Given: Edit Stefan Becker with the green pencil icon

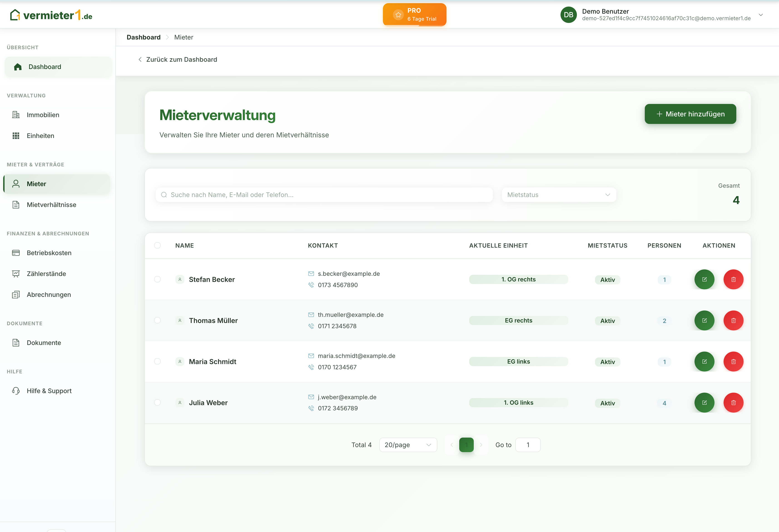Looking at the screenshot, I should pos(704,279).
